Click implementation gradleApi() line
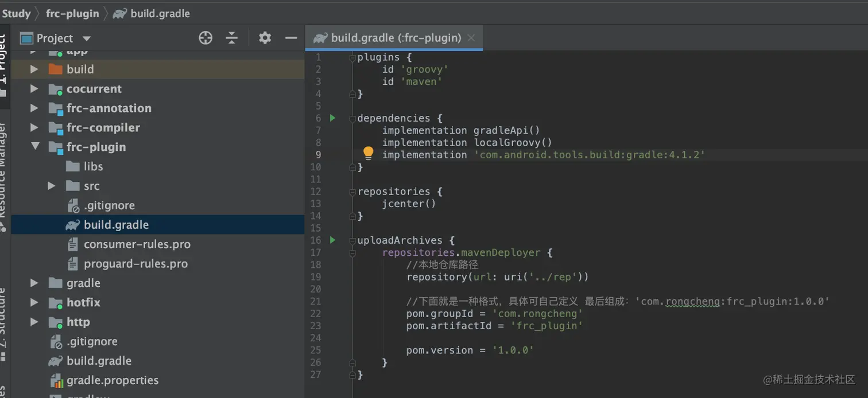868x398 pixels. pyautogui.click(x=461, y=131)
